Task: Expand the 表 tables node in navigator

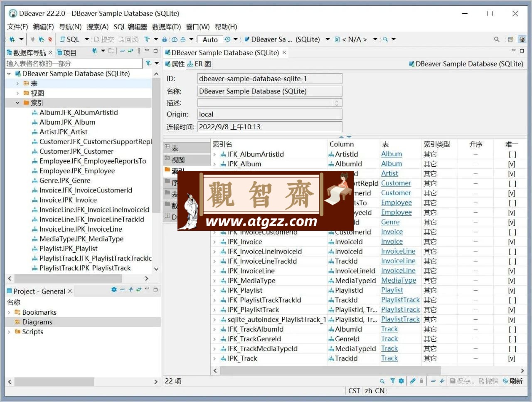Action: tap(17, 84)
